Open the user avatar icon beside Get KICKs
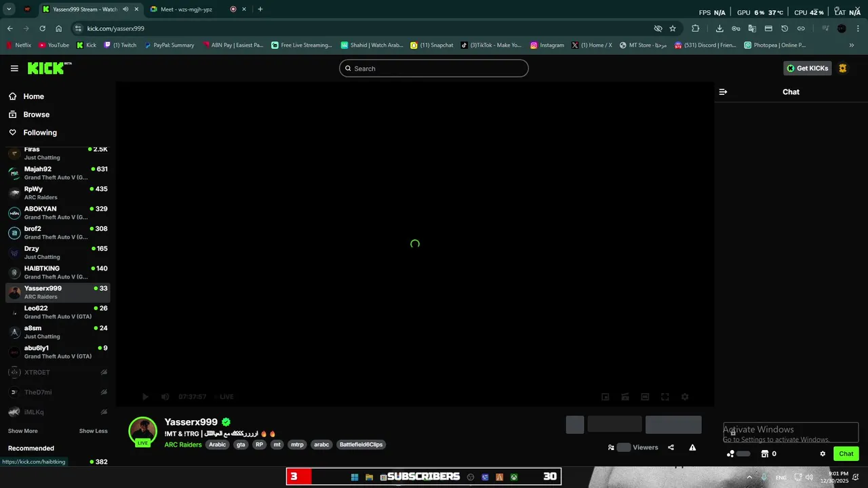The height and width of the screenshot is (488, 868). 843,68
